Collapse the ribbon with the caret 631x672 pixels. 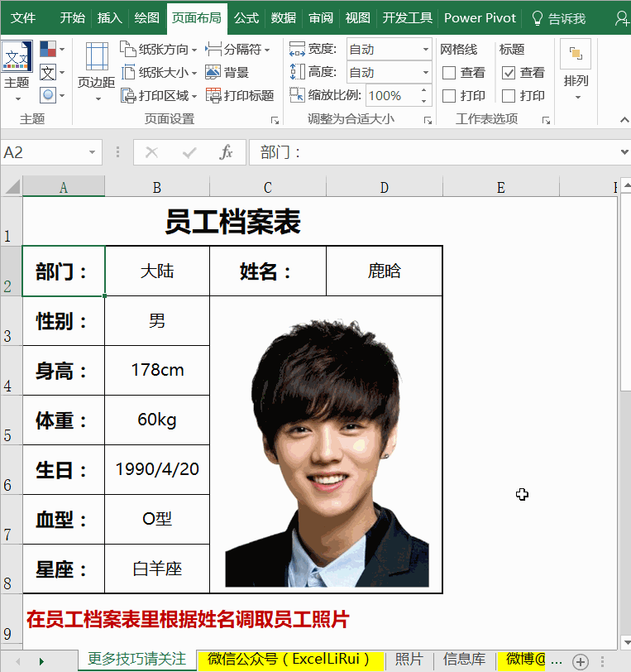click(x=624, y=120)
